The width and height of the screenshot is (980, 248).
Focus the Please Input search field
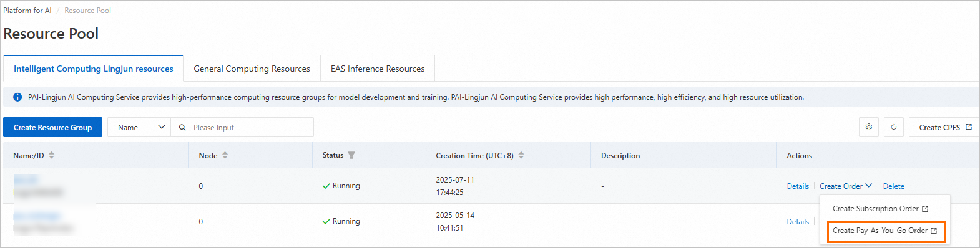[242, 127]
